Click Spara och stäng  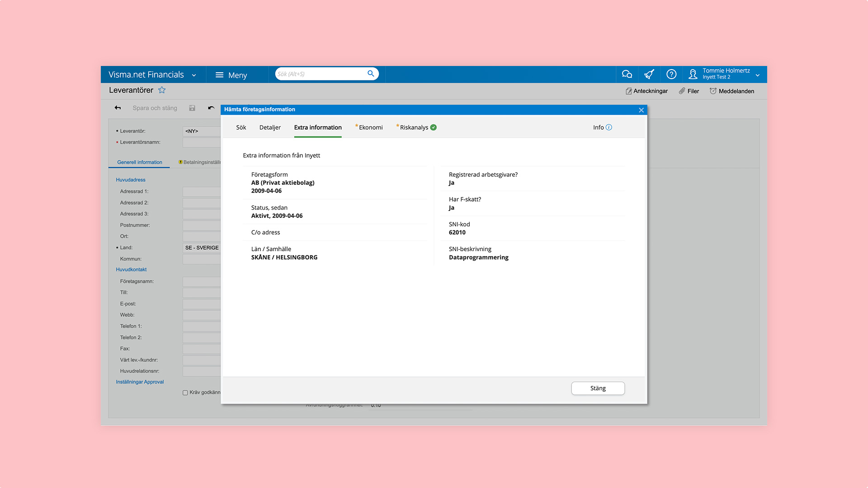pos(155,108)
